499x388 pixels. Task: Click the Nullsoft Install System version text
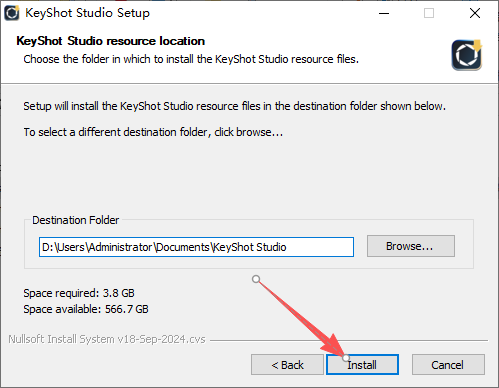pyautogui.click(x=107, y=339)
